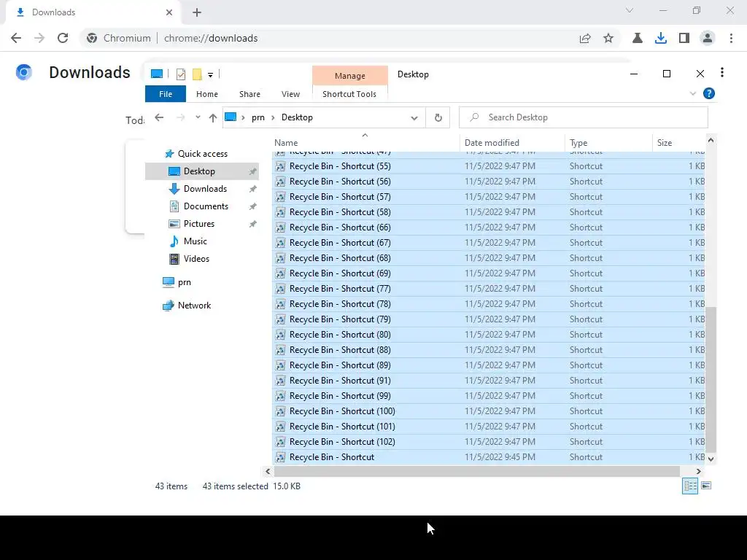This screenshot has height=560, width=747.
Task: Switch to Details view layout icon
Action: pos(690,486)
